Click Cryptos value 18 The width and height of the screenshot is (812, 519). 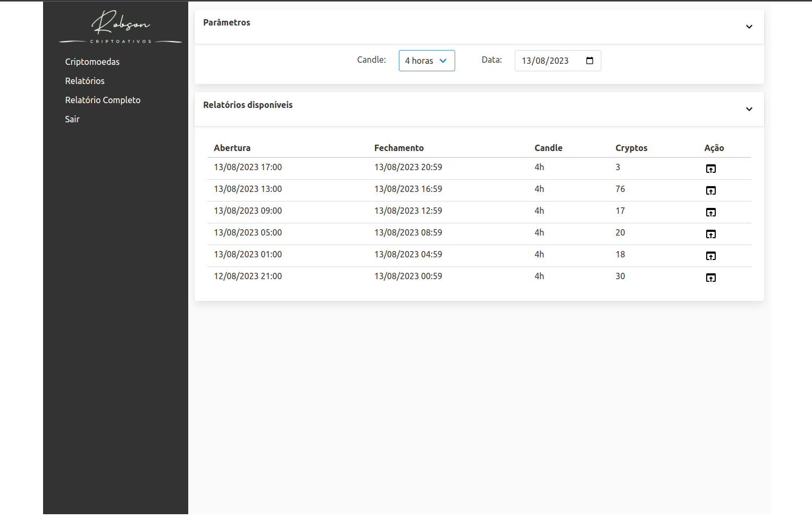click(x=620, y=254)
